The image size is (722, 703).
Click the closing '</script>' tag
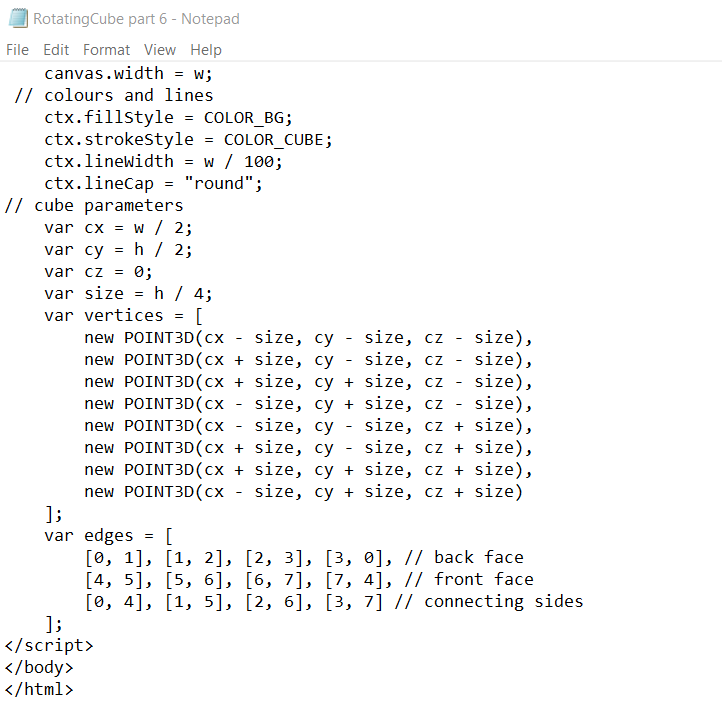click(x=49, y=646)
